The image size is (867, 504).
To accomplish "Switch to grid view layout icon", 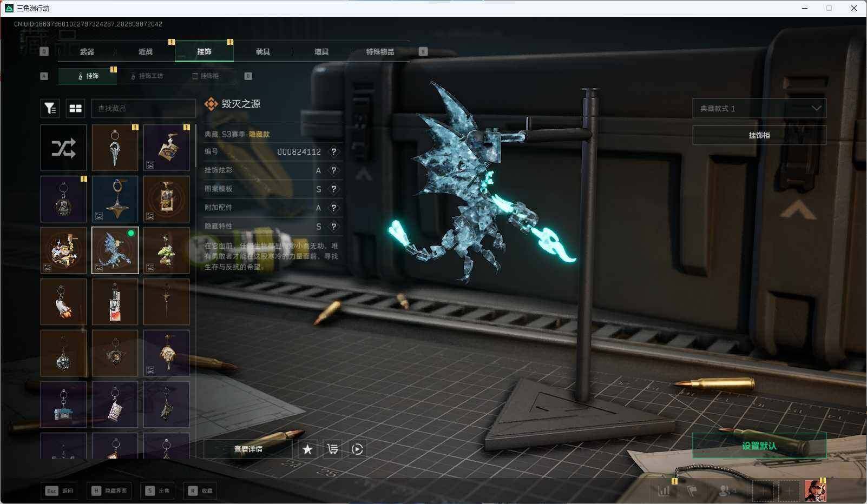I will pyautogui.click(x=75, y=108).
